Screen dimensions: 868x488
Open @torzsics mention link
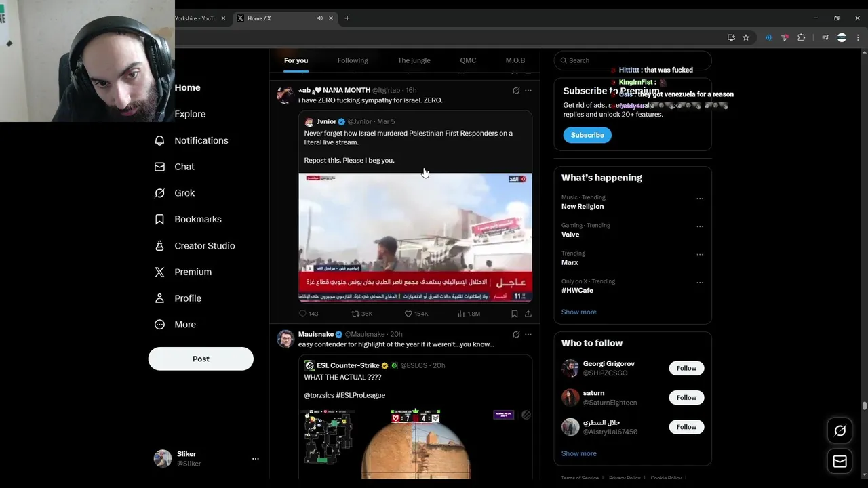(319, 395)
